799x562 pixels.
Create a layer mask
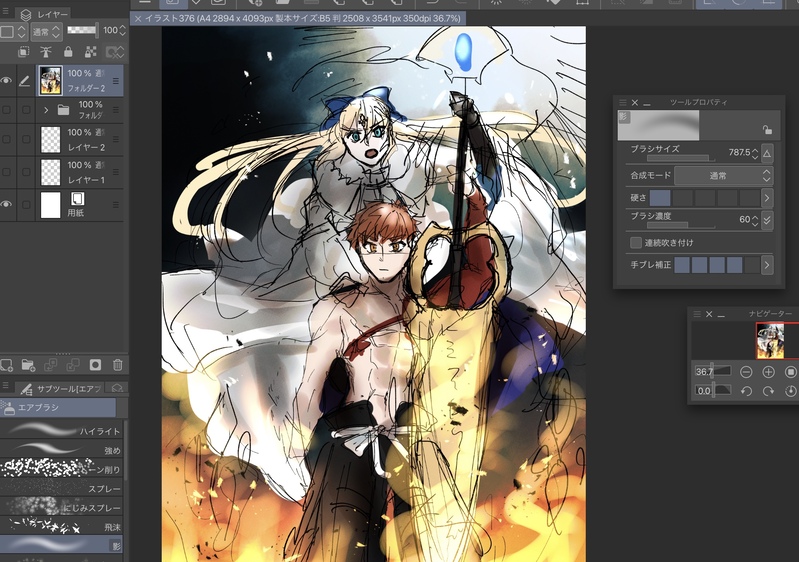click(95, 365)
